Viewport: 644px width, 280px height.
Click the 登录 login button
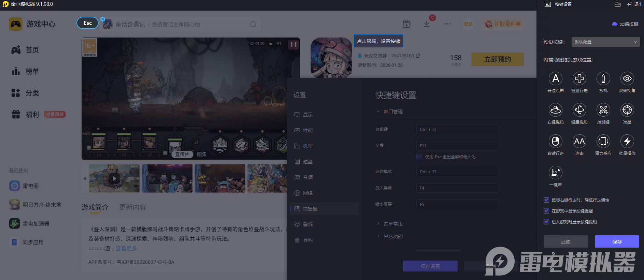point(468,24)
